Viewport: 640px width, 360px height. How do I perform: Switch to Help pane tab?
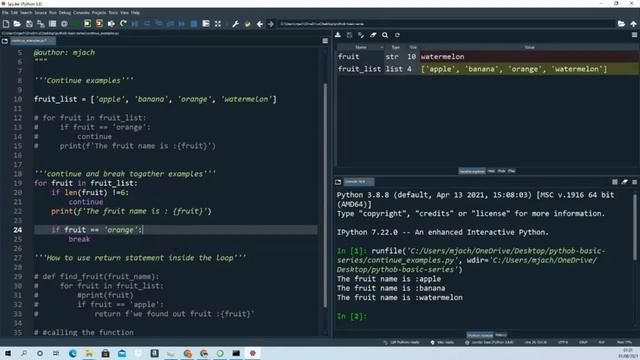point(491,171)
